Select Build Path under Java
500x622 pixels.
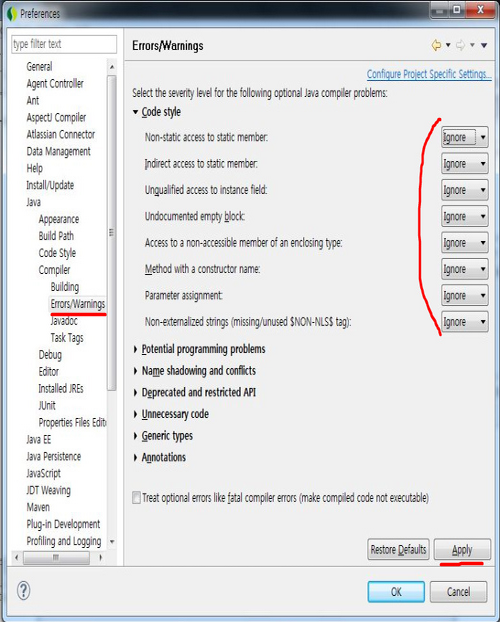point(56,236)
